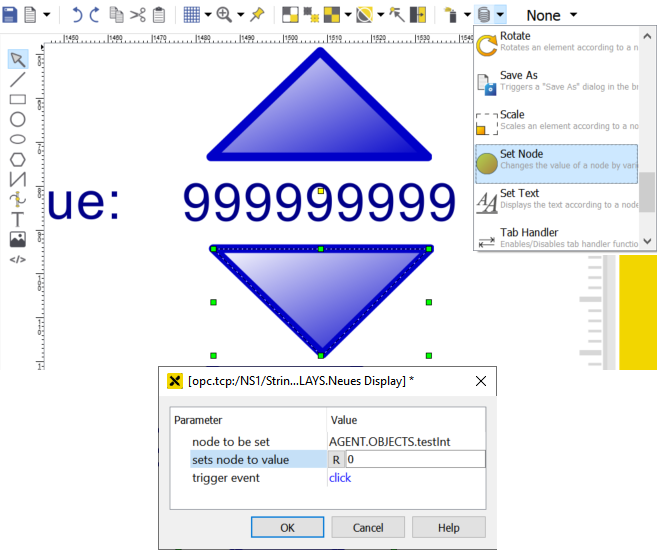657x552 pixels.
Task: Click the dynamics list scroll up arrow
Action: [x=647, y=36]
